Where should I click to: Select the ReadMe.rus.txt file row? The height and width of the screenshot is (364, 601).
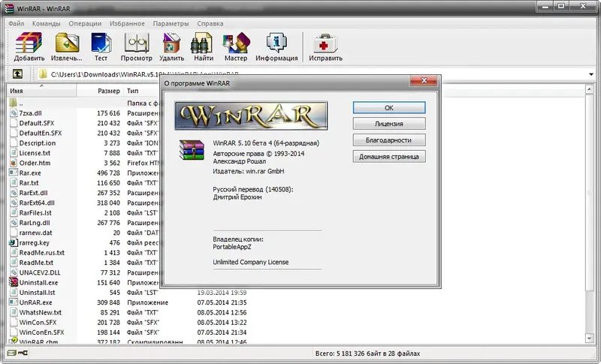tap(84, 253)
